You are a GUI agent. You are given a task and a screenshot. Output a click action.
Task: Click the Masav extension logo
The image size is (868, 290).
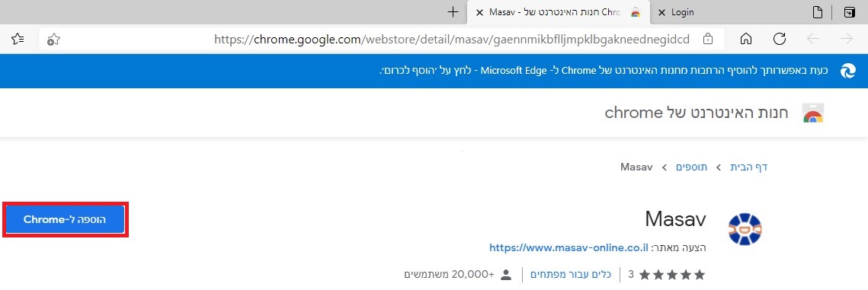[x=745, y=229]
